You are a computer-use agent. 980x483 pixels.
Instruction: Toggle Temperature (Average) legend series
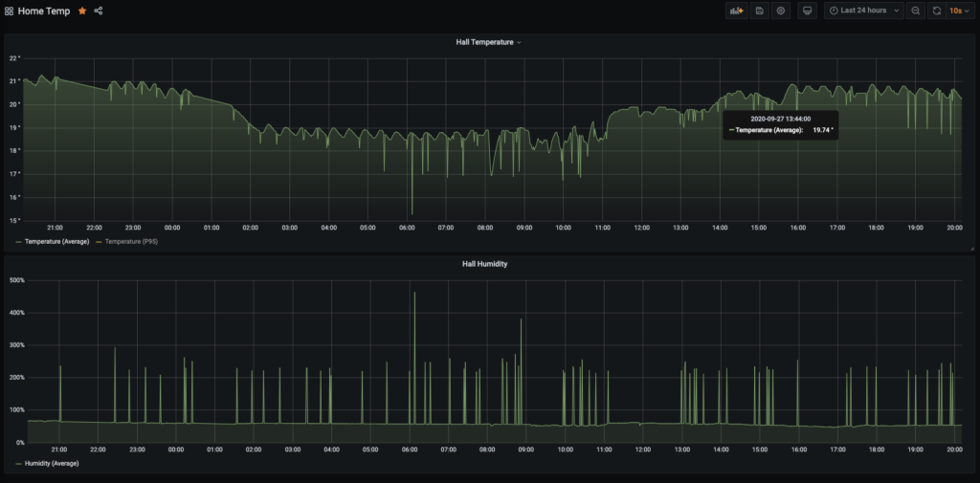pos(56,241)
